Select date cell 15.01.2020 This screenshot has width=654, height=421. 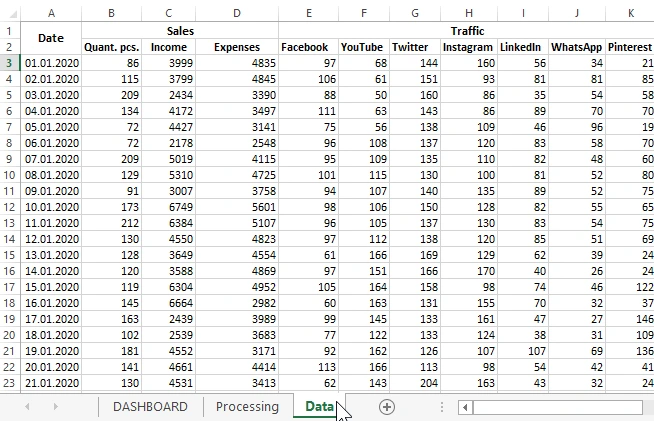[51, 287]
